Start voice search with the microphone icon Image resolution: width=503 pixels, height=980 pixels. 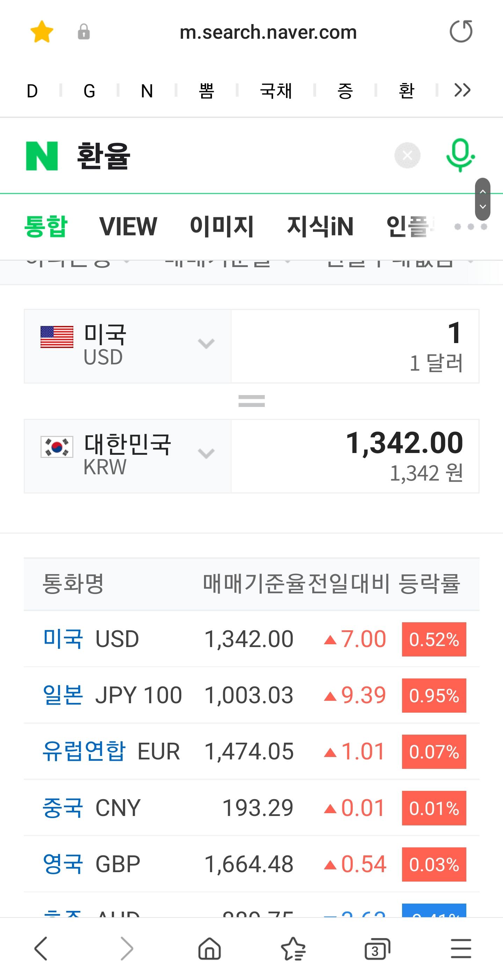460,155
